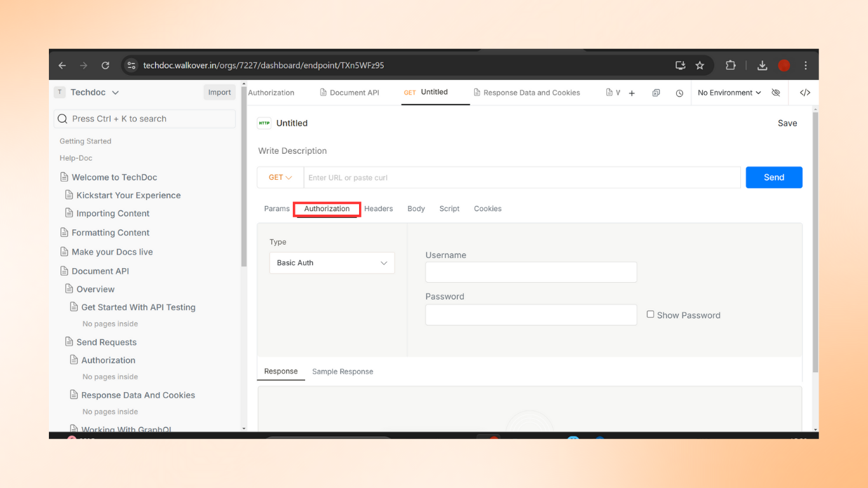
Task: Open Kickstart Your Experience page
Action: (x=128, y=195)
